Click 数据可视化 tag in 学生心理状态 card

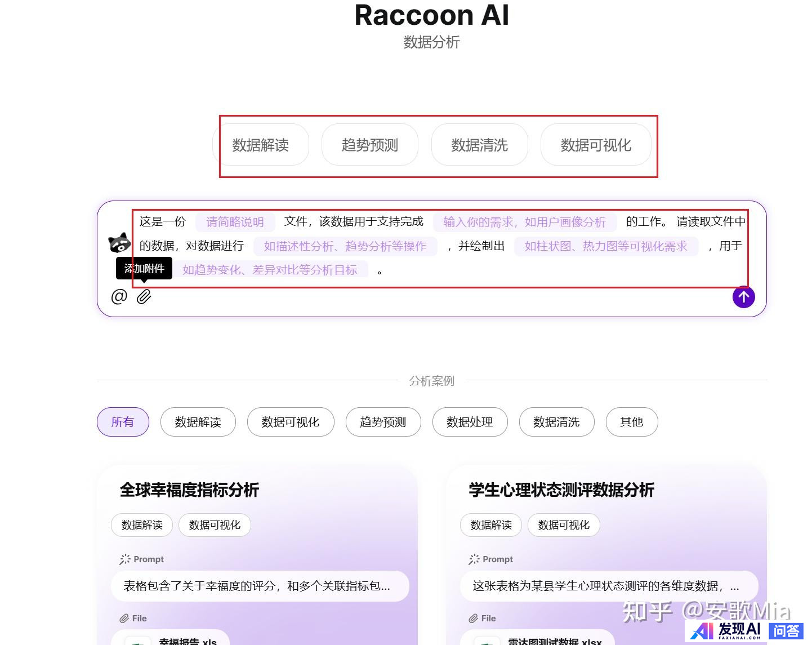click(564, 525)
